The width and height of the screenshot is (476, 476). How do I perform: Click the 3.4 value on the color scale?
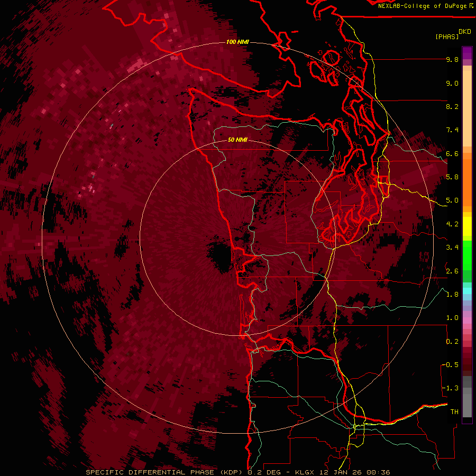pyautogui.click(x=452, y=248)
